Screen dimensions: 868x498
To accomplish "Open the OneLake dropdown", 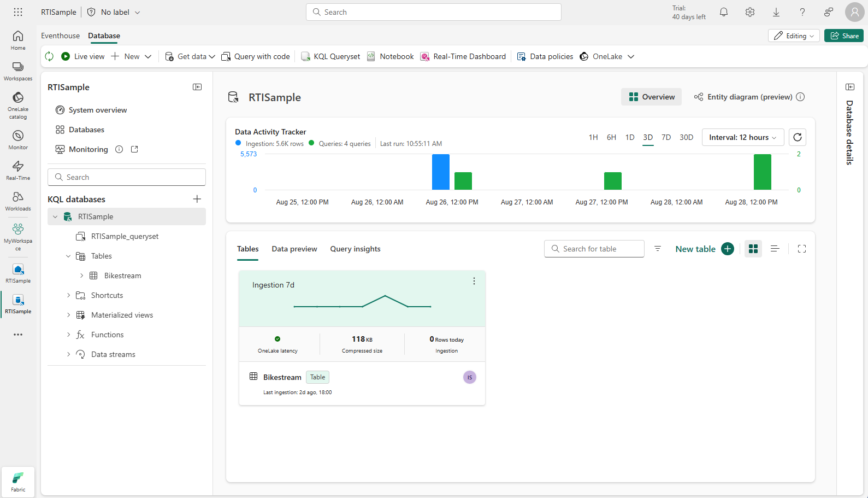I will coord(607,56).
